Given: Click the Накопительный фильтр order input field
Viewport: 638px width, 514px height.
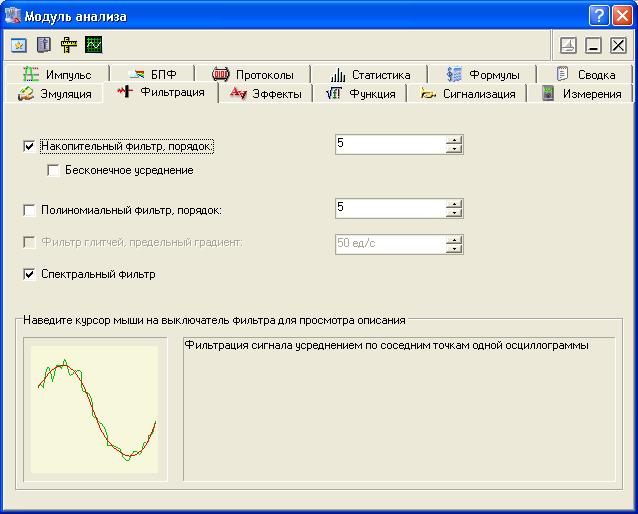Looking at the screenshot, I should point(391,144).
